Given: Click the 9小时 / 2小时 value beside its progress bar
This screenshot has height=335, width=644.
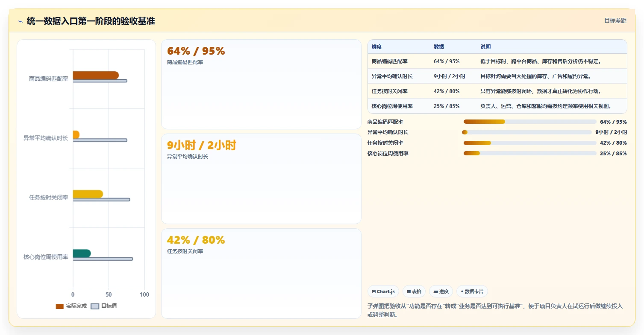Looking at the screenshot, I should coord(611,132).
